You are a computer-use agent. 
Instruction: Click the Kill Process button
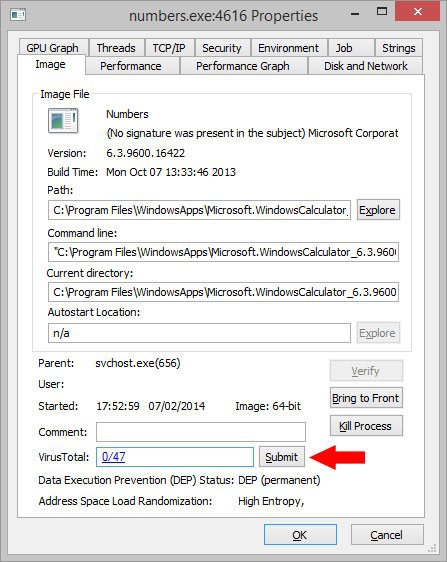coord(366,426)
